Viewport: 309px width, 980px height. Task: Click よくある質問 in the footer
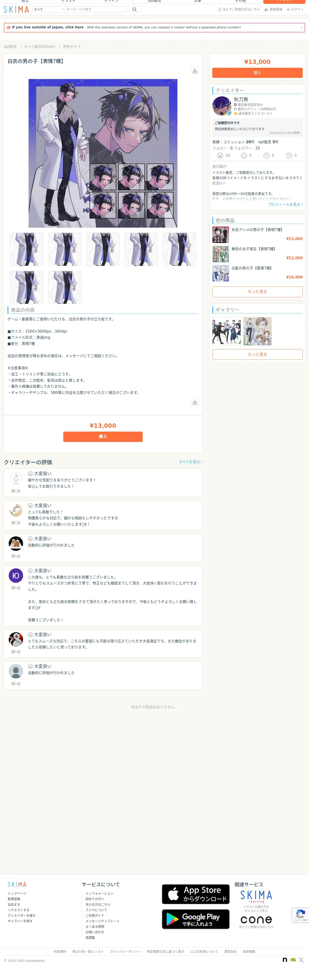coord(95,927)
